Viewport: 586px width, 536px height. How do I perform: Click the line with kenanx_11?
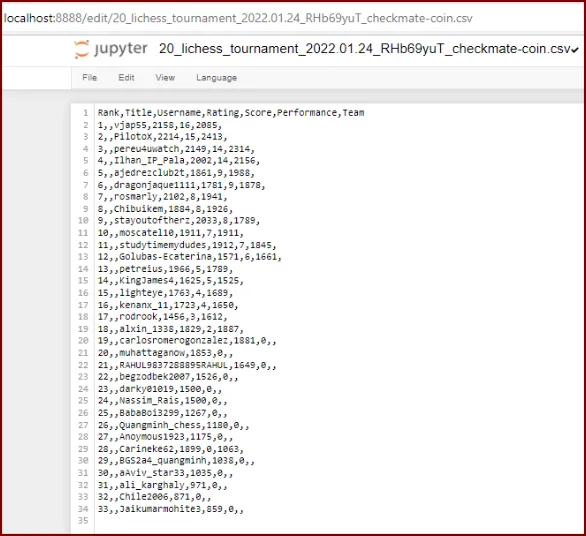point(168,305)
